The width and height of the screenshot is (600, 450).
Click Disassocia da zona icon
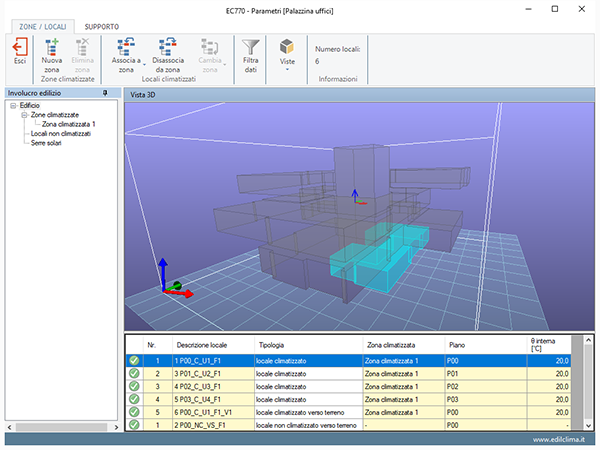168,47
